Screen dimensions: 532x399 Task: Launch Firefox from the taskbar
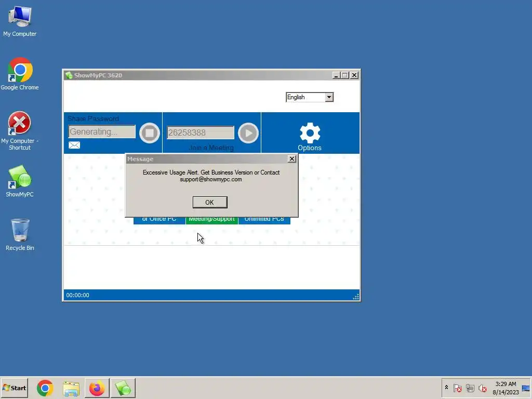pos(97,388)
